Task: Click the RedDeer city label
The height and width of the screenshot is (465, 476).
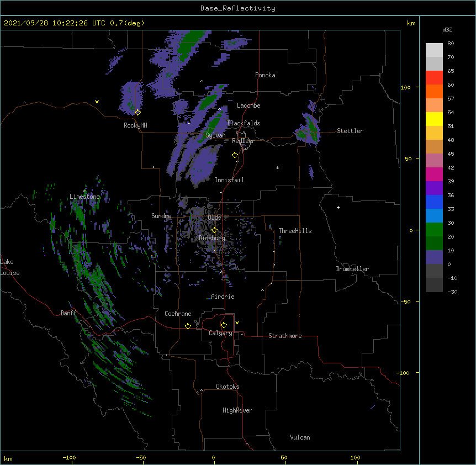Action: tap(243, 141)
